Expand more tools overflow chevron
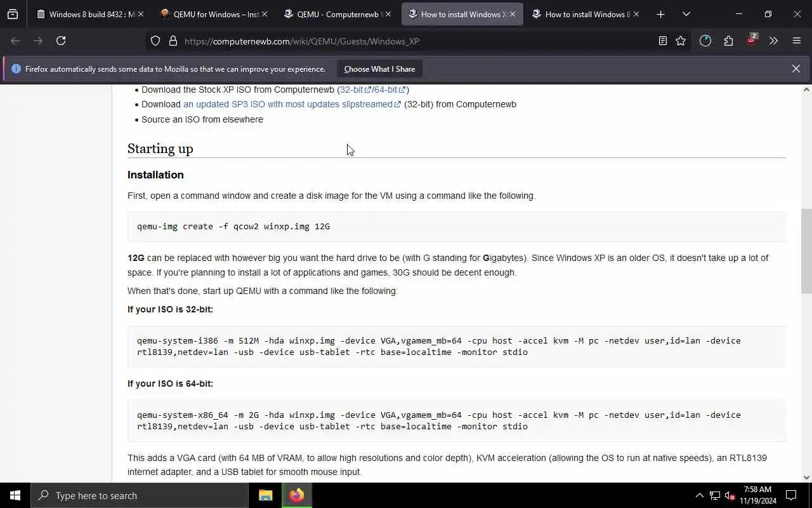Viewport: 812px width, 508px height. click(774, 41)
